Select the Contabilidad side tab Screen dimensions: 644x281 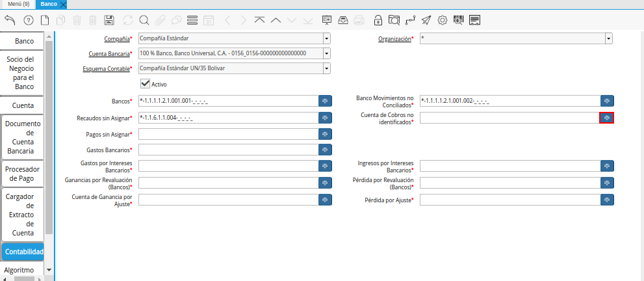point(23,252)
